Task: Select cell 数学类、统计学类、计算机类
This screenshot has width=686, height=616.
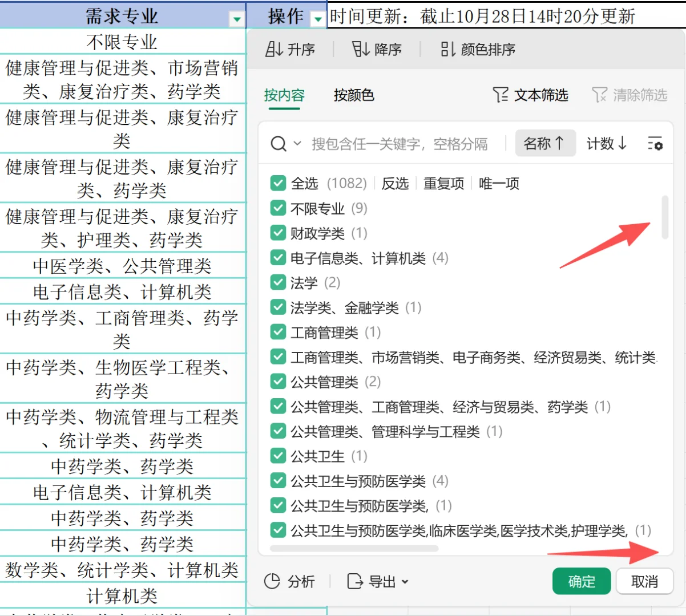Action: (123, 569)
